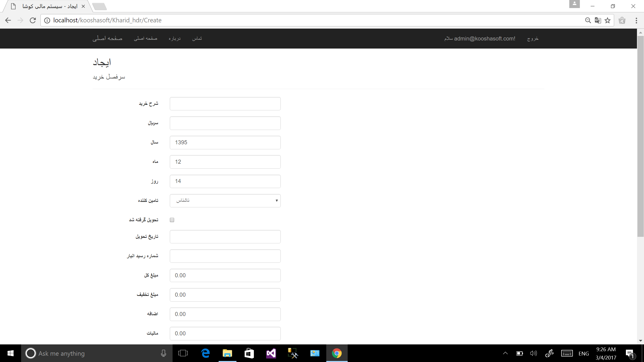Image resolution: width=644 pixels, height=362 pixels.
Task: Click the شرح خرید input field
Action: click(225, 104)
